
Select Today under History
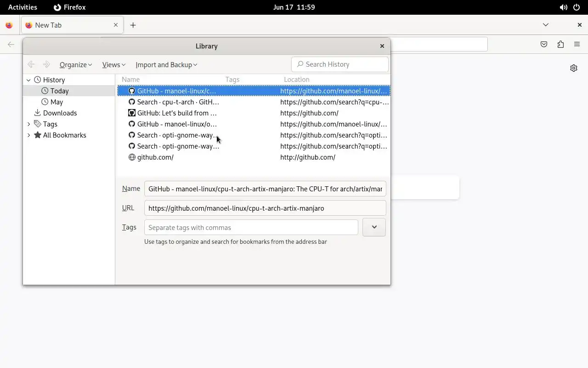(x=69, y=91)
